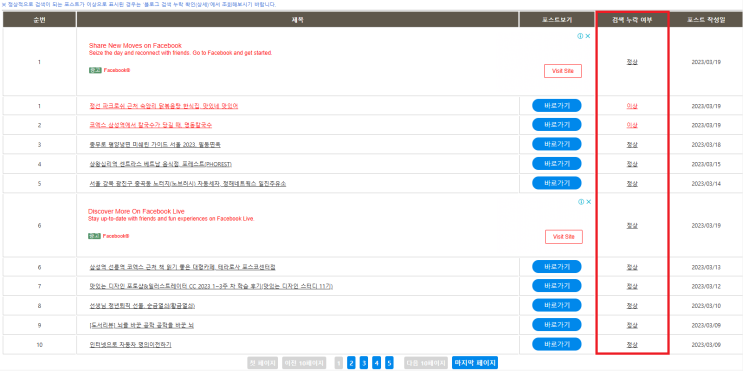Click the 제목 column header

click(x=298, y=20)
